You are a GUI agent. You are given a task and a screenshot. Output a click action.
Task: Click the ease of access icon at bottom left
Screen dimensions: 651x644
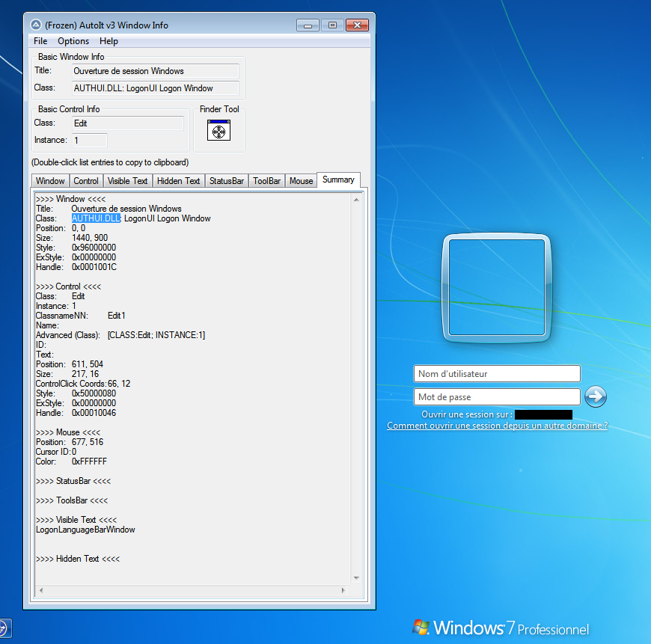coord(5,628)
